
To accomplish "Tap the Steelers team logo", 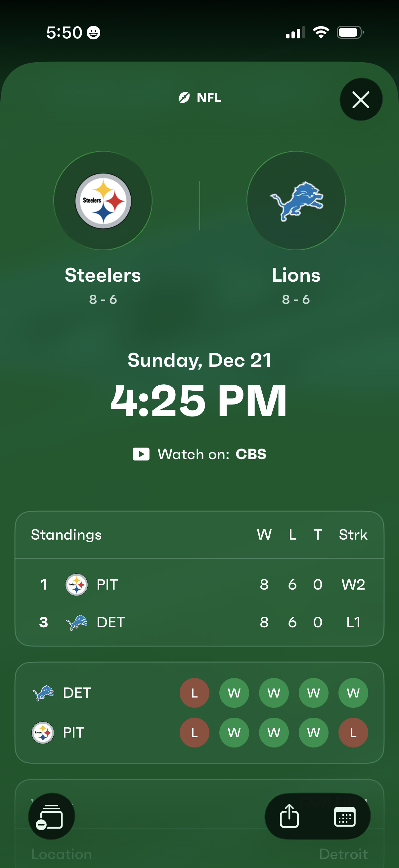I will [103, 201].
